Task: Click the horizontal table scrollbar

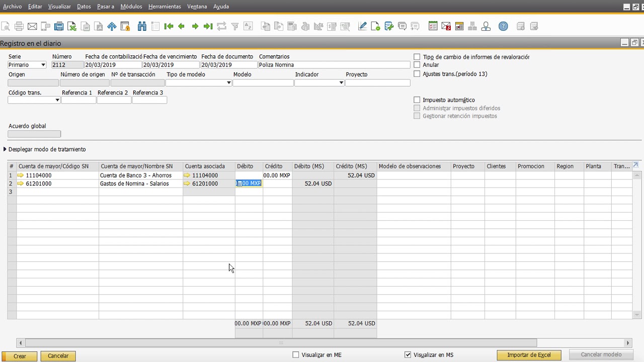Action: click(x=281, y=343)
